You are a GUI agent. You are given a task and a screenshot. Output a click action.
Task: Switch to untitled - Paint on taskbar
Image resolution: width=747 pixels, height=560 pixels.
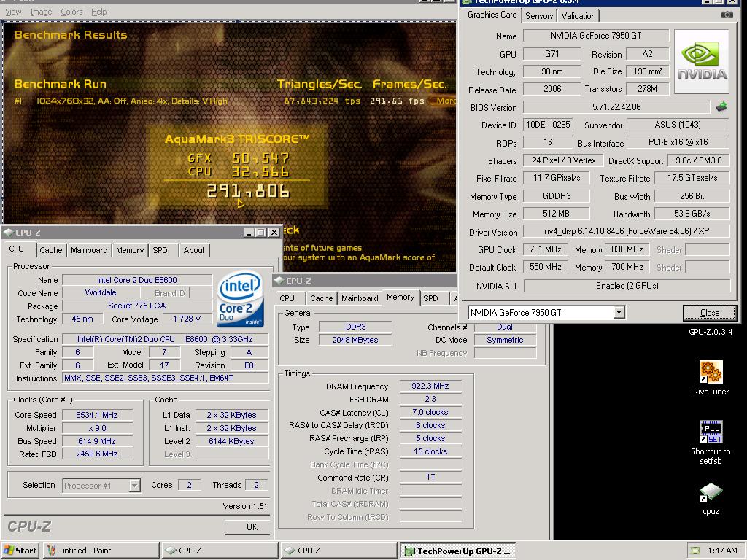(101, 551)
